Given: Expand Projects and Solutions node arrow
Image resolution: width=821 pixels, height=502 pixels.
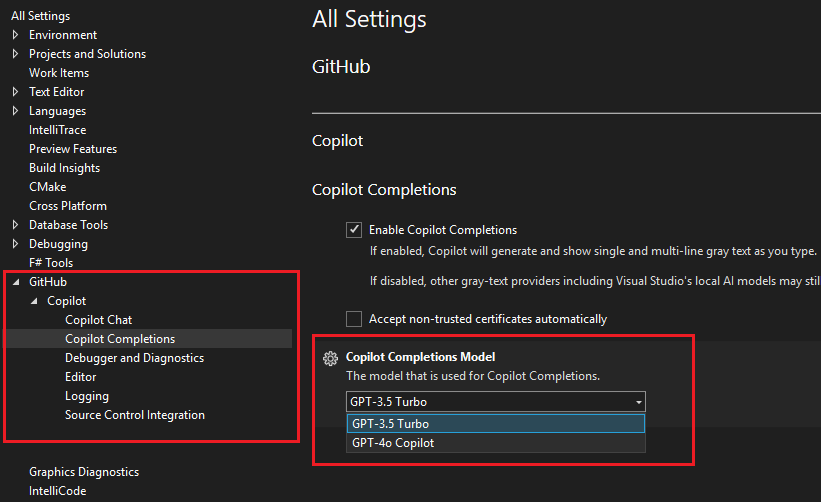Looking at the screenshot, I should pos(15,54).
